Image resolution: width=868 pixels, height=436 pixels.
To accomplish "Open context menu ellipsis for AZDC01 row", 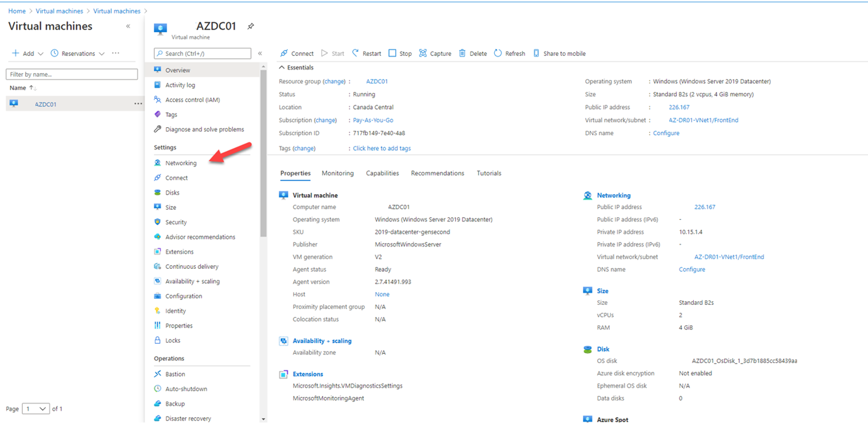I will [138, 104].
